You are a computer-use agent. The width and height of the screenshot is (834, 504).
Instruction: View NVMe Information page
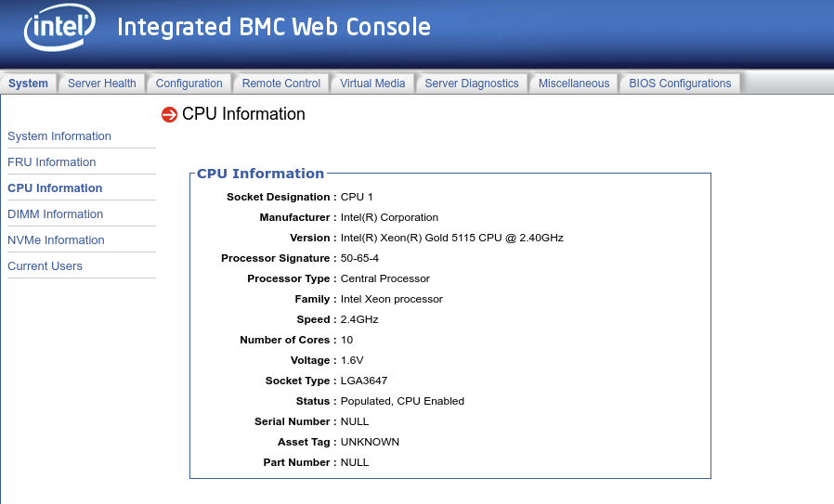pos(56,240)
